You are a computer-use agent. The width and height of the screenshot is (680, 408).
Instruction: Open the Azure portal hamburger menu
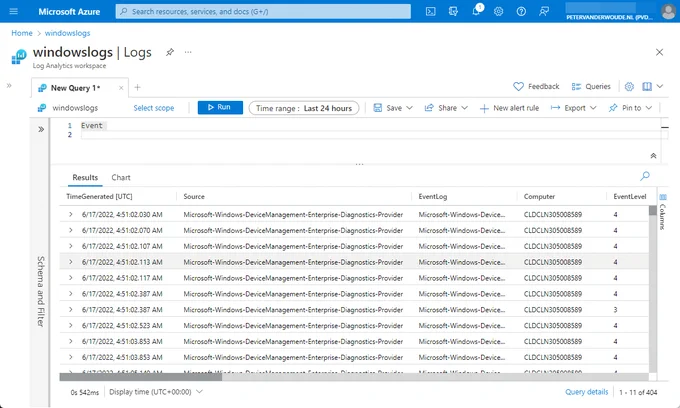[x=13, y=11]
